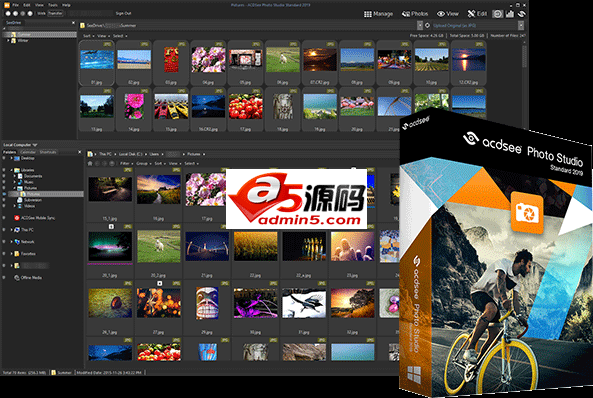The width and height of the screenshot is (593, 398).
Task: Open the Edit menu in the menu bar
Action: click(x=27, y=5)
